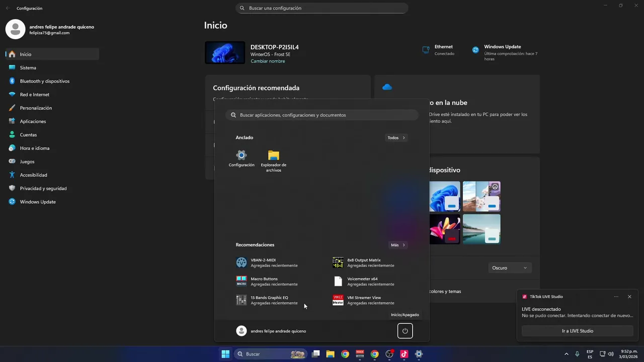Open Voicemeeter taskbar icon
The image size is (644, 362).
(360, 354)
